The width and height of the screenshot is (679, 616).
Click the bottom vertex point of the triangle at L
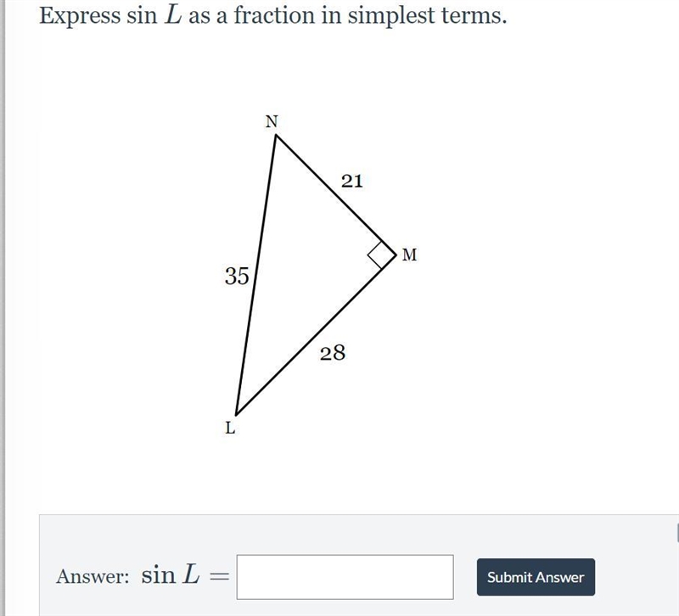click(236, 415)
